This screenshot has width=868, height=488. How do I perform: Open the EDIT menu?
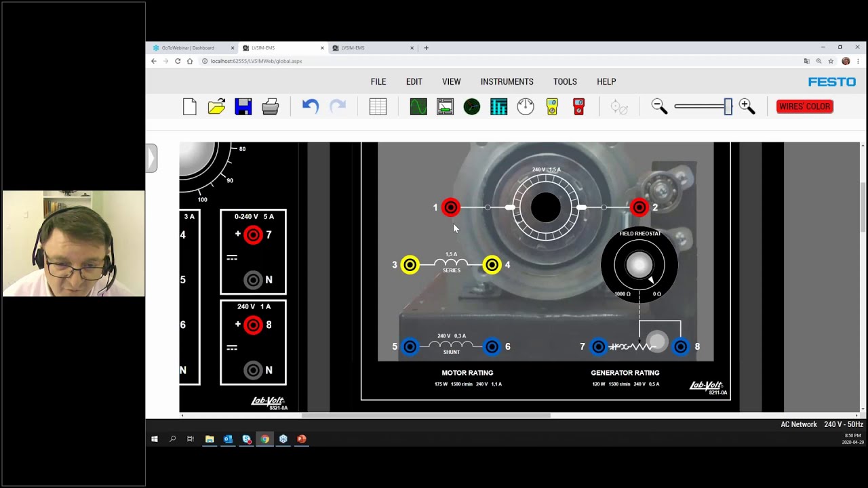coord(414,81)
